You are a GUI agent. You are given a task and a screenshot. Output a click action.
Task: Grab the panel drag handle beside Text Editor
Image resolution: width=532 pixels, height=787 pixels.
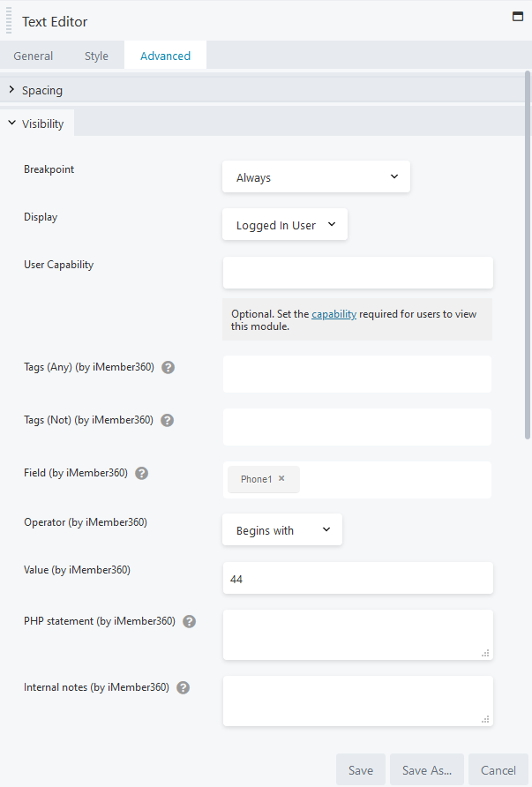(x=9, y=21)
